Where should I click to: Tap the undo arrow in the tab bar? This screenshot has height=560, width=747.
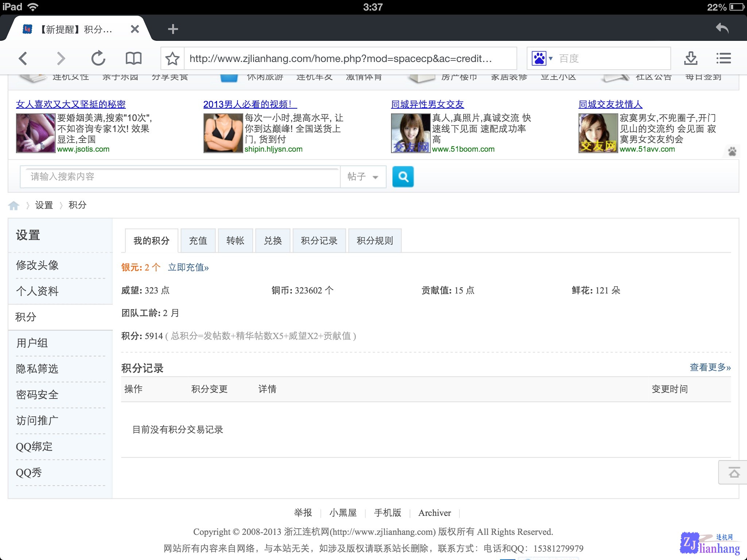click(x=722, y=28)
